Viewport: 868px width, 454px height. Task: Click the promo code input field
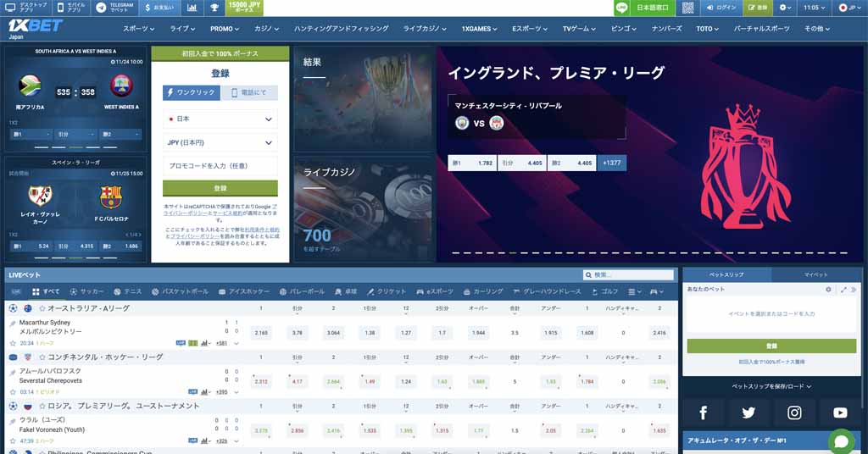point(220,166)
